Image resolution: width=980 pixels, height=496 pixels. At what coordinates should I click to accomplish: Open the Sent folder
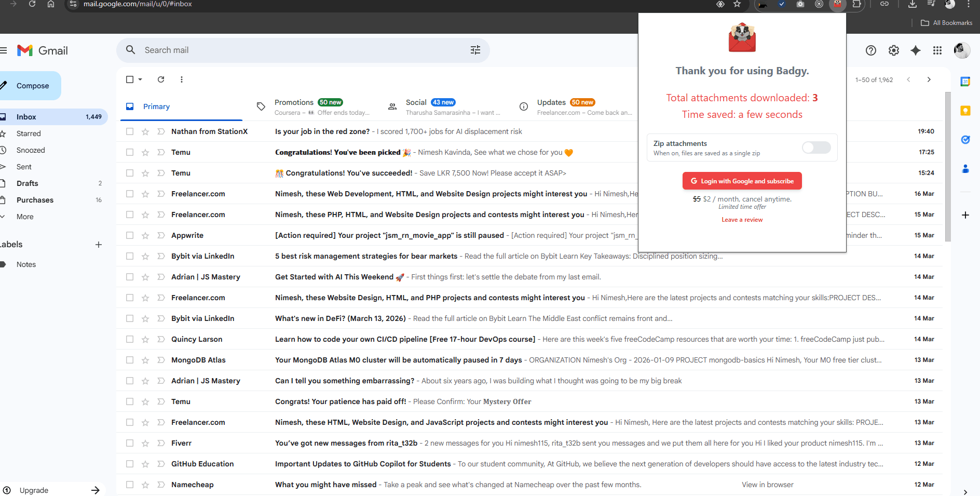point(24,167)
